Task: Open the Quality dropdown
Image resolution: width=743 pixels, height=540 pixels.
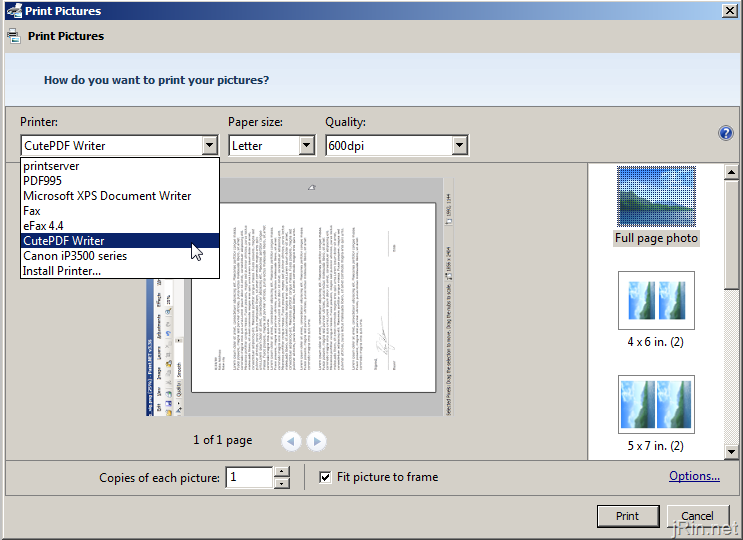Action: click(397, 145)
